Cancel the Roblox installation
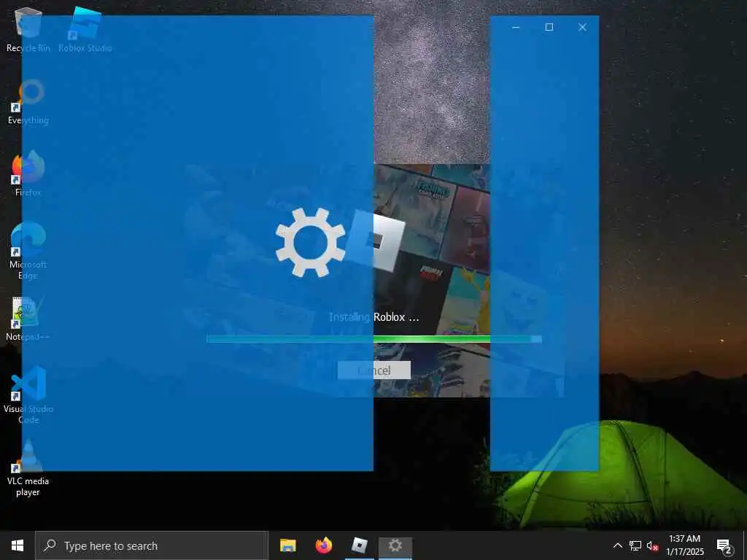The image size is (747, 560). (x=374, y=370)
